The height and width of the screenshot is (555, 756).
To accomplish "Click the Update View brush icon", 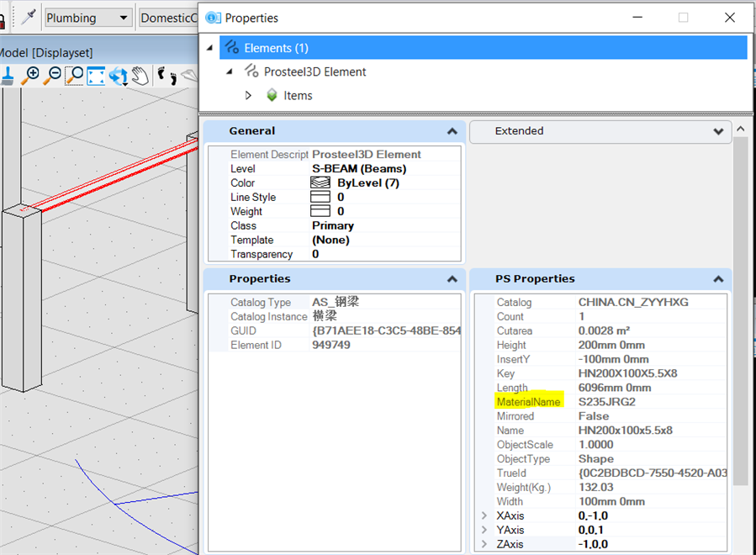I will click(x=8, y=76).
